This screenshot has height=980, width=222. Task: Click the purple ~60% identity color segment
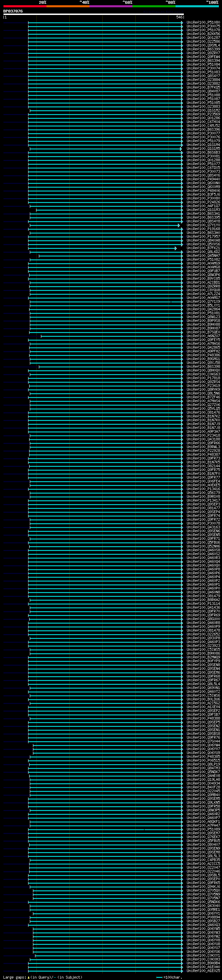point(111,6)
